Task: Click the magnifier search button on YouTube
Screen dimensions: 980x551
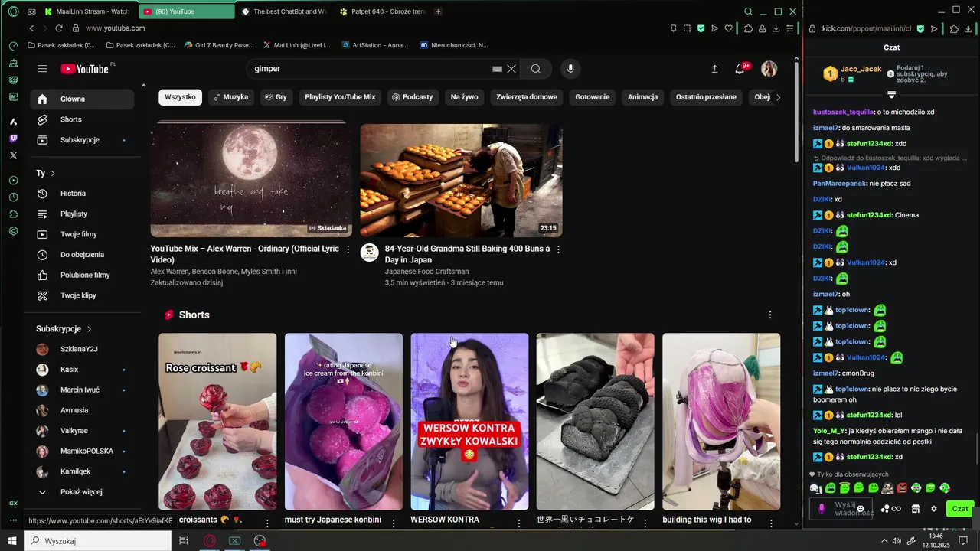Action: point(536,69)
